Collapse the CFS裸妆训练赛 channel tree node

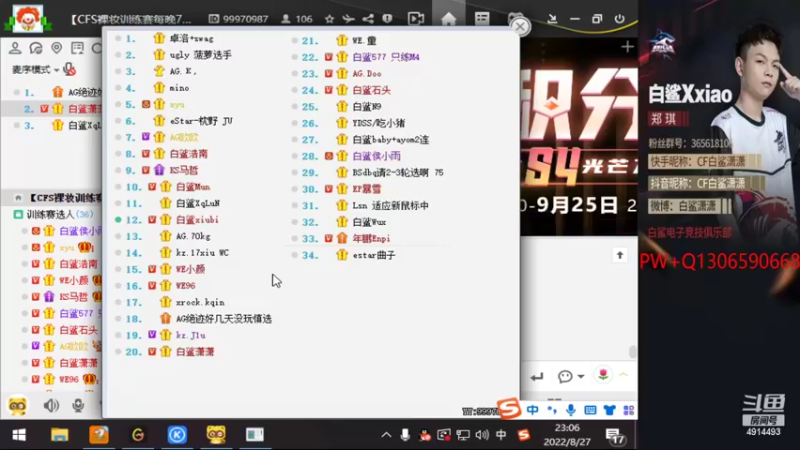pyautogui.click(x=18, y=197)
